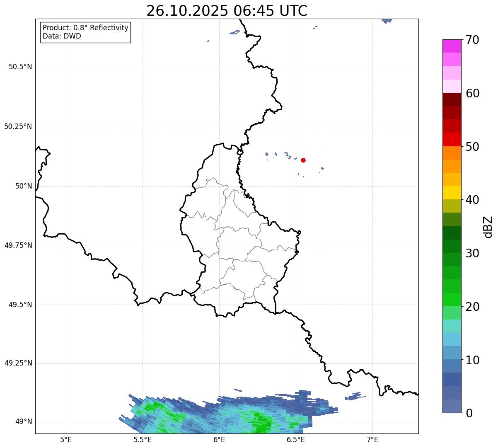This screenshot has height=448, width=498.
Task: Click the red radar site marker dot
Action: [x=303, y=160]
